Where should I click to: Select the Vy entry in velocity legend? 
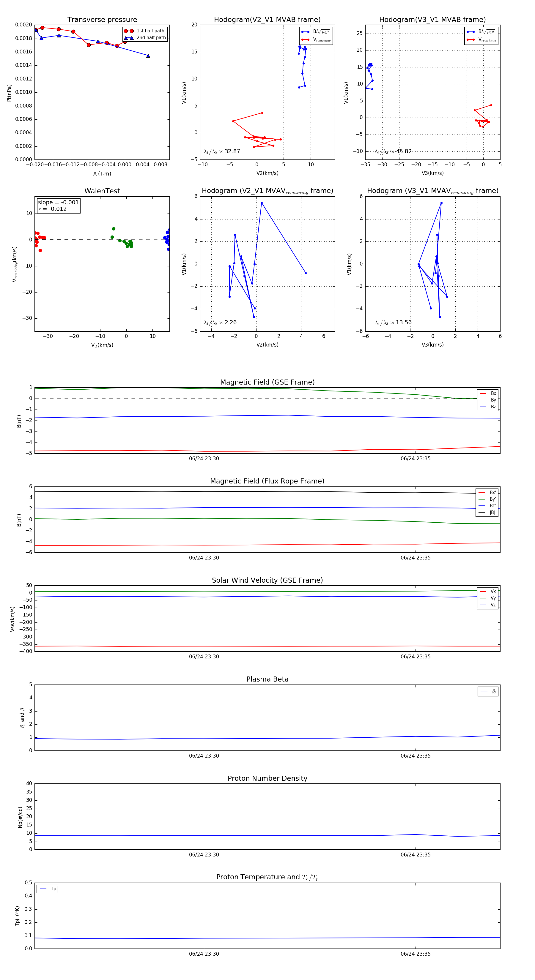coord(488,598)
